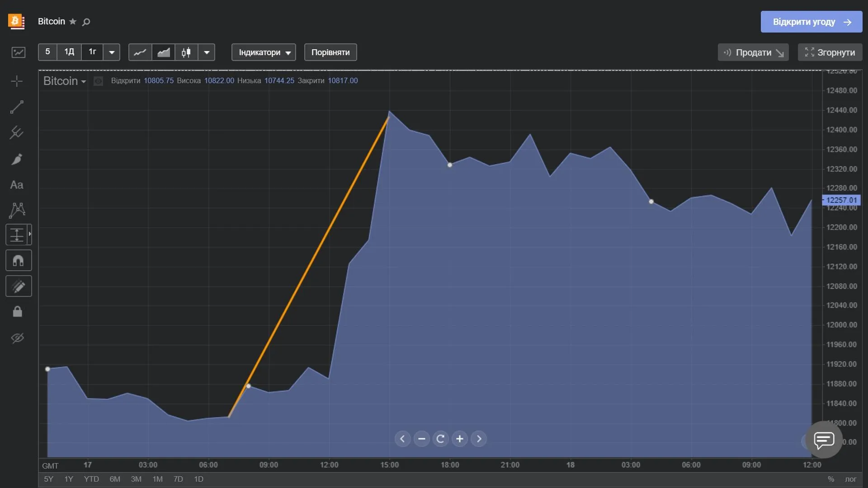Click the Продати sell button
The height and width of the screenshot is (488, 868).
point(753,52)
